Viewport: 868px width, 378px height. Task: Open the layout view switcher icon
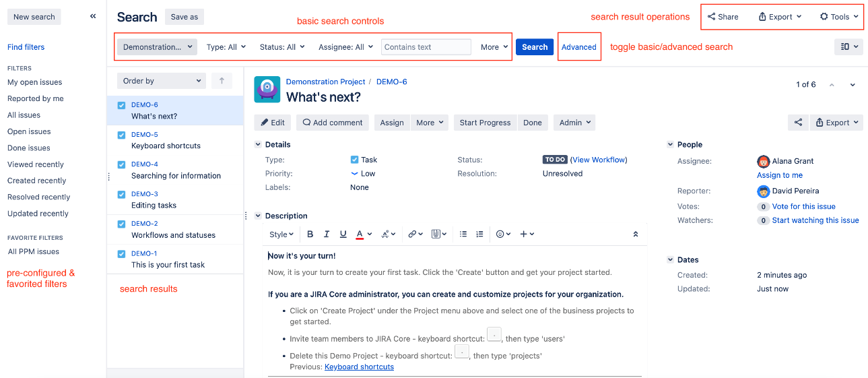[x=848, y=47]
